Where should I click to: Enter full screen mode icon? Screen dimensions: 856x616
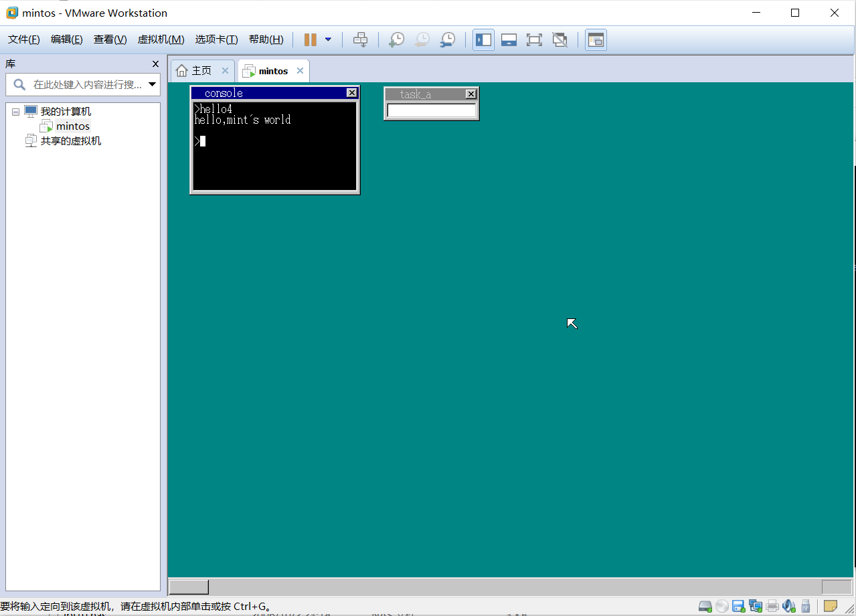click(x=534, y=39)
